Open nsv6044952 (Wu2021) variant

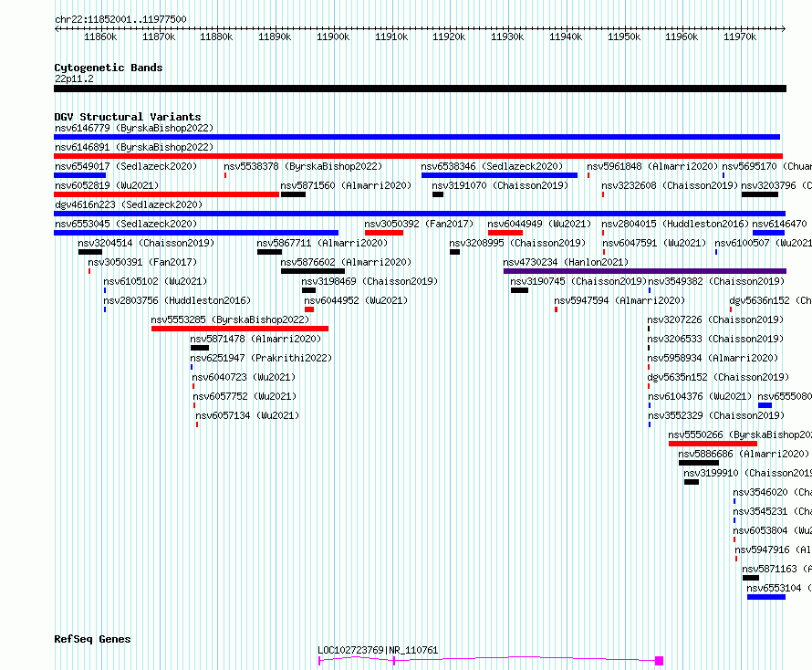(x=356, y=300)
